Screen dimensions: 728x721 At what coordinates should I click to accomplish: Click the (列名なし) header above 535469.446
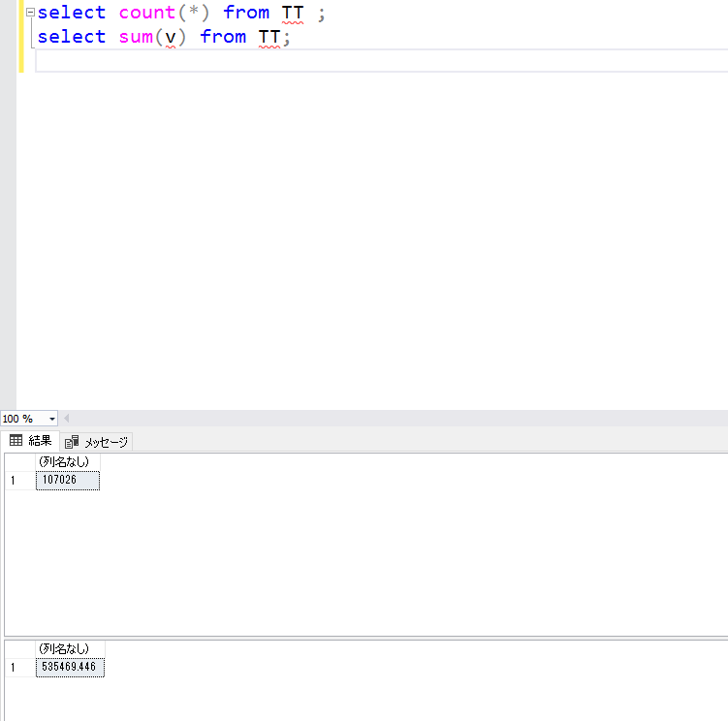click(70, 648)
